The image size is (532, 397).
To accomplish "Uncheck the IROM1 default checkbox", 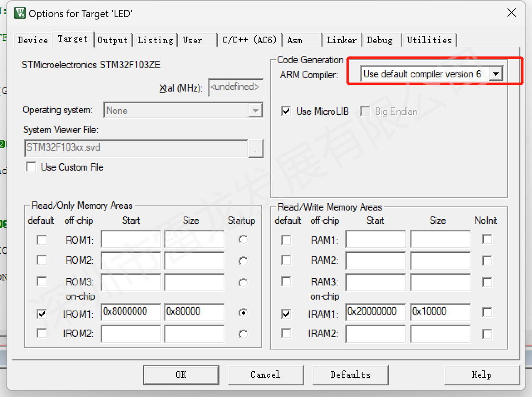I will click(42, 314).
